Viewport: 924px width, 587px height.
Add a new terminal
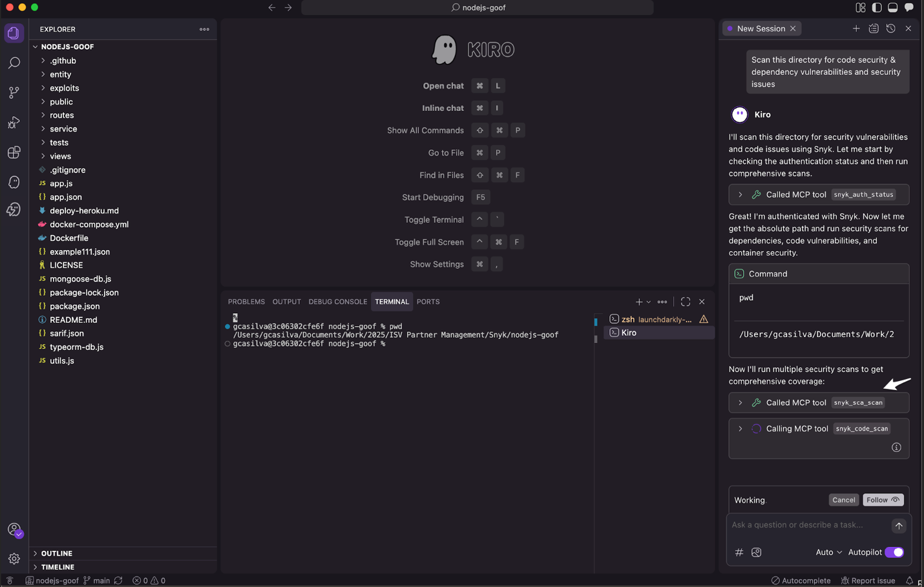pos(638,302)
